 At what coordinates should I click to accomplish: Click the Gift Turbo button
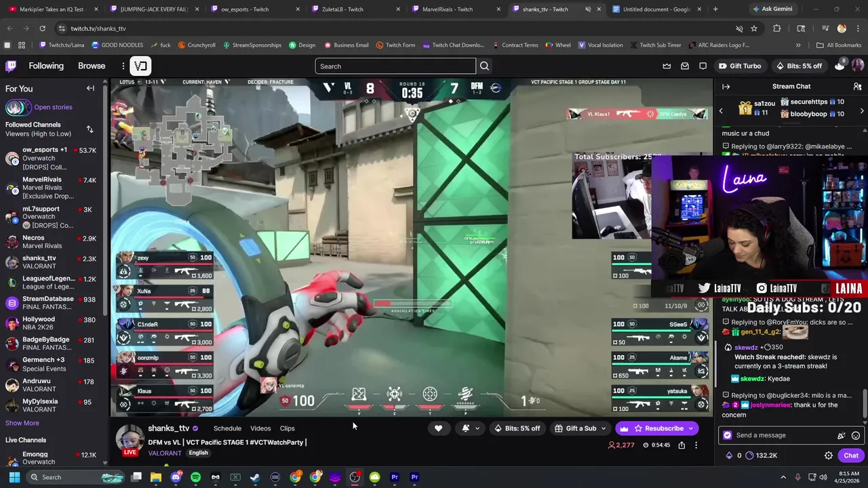pos(739,66)
